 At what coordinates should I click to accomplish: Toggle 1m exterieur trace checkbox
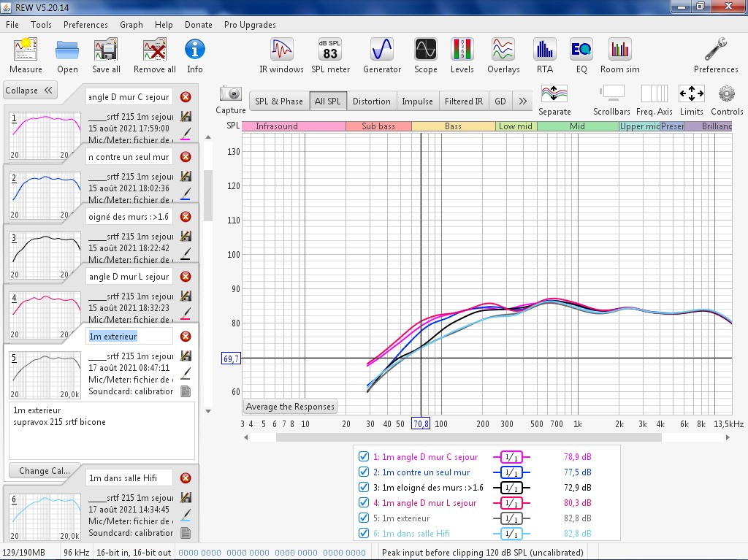(364, 518)
